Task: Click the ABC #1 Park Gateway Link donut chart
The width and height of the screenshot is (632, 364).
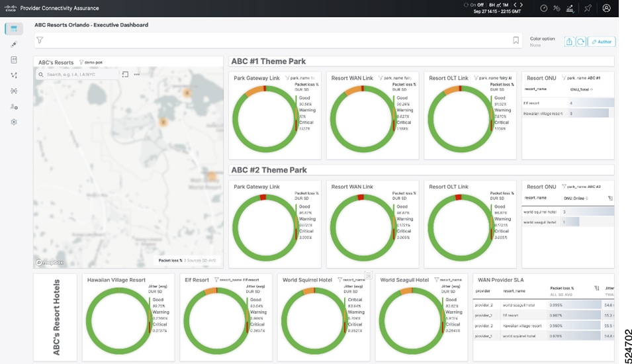Action: pyautogui.click(x=265, y=119)
